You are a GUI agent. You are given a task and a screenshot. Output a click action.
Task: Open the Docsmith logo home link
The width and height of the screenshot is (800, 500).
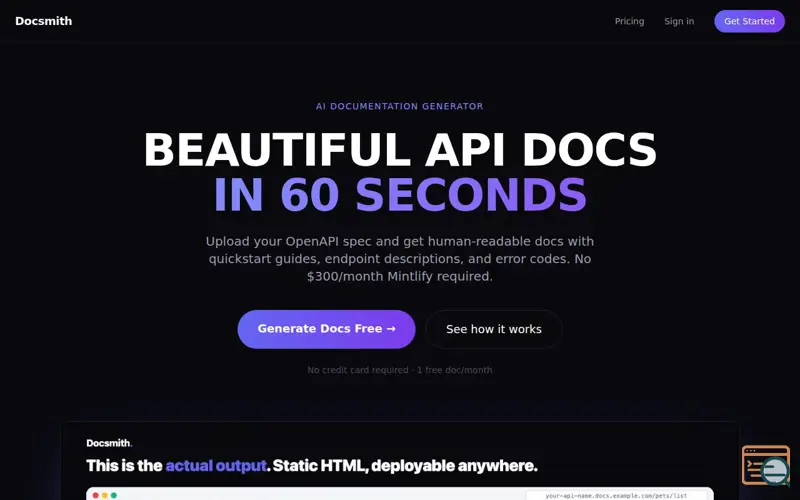tap(43, 21)
